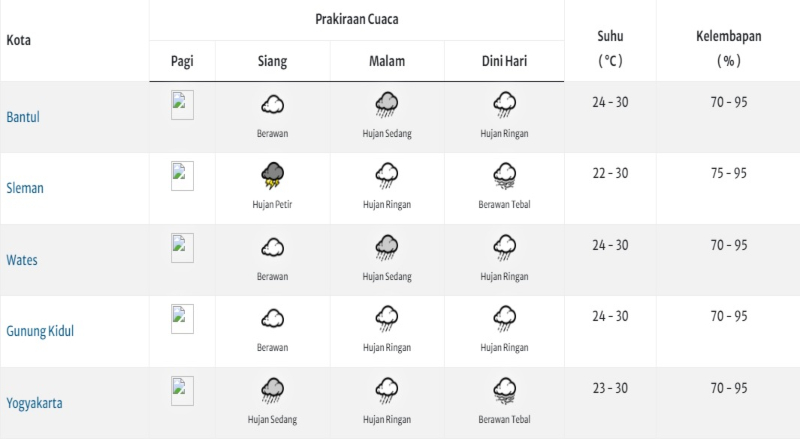
Task: Click the Malam column header
Action: (x=387, y=61)
